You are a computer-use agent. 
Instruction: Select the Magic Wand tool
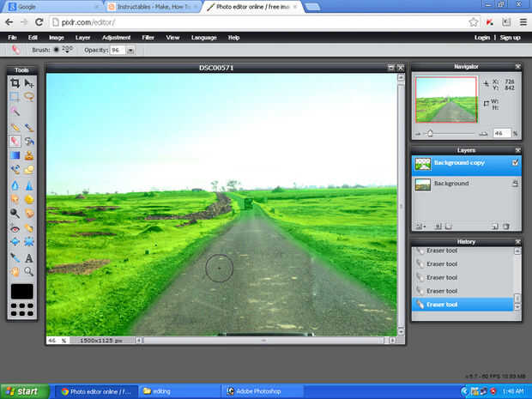pos(15,111)
